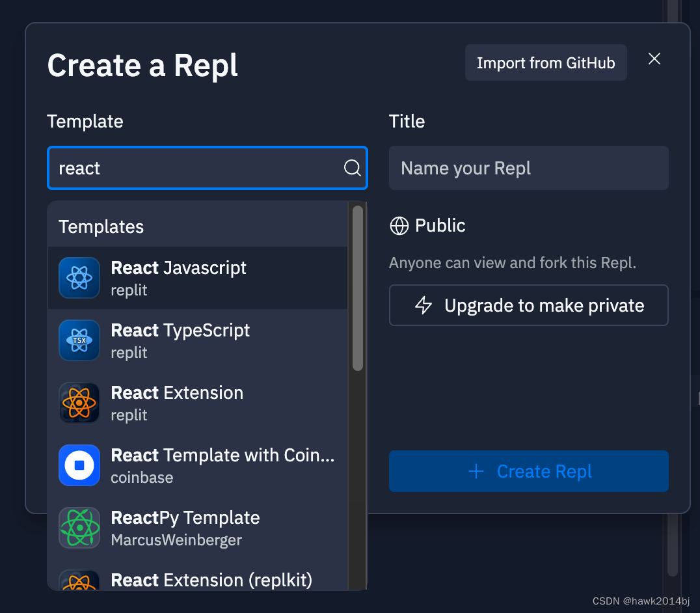
Task: Click the Create Repl button
Action: click(x=528, y=471)
